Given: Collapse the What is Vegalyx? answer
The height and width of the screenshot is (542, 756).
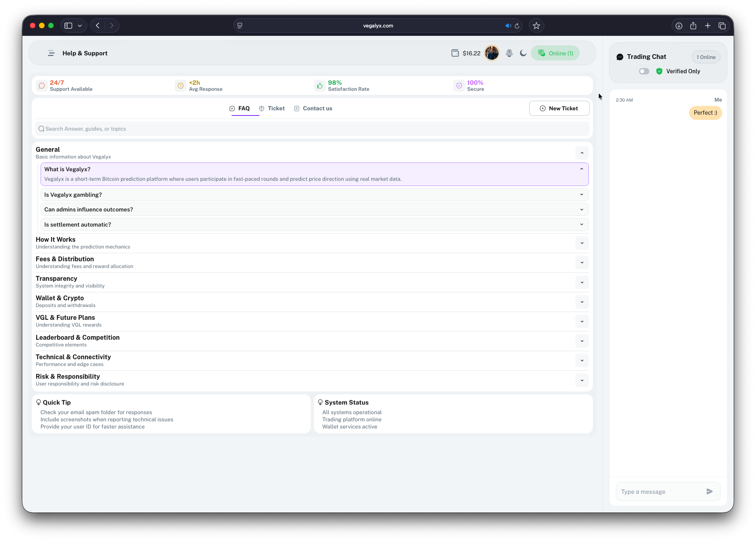Looking at the screenshot, I should pos(582,169).
